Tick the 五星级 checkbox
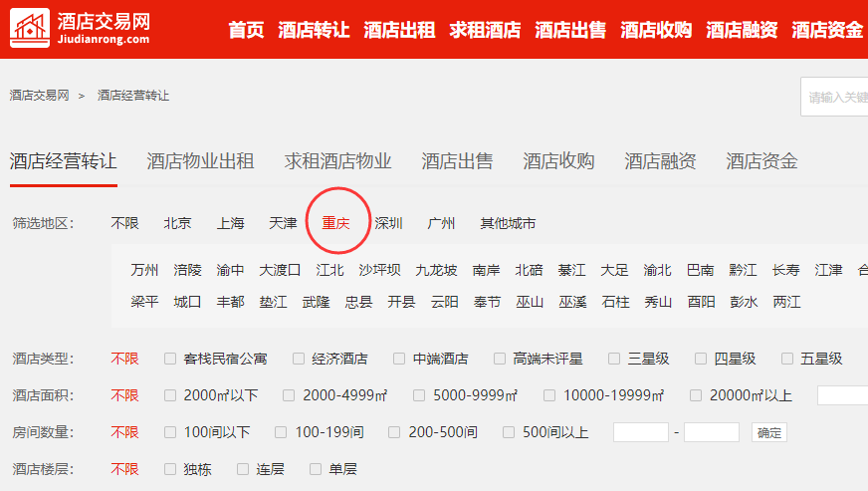 (x=788, y=359)
